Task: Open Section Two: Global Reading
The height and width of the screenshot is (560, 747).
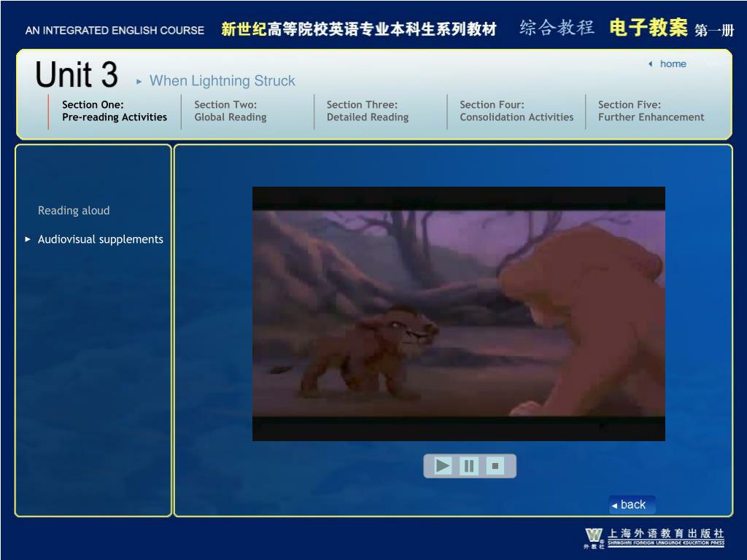Action: (x=230, y=111)
